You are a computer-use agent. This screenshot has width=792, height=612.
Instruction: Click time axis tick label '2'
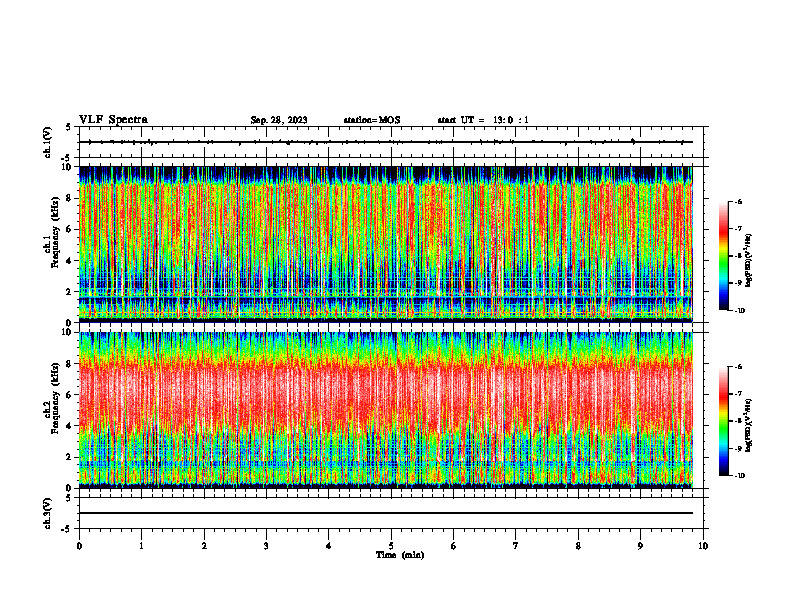coord(204,546)
